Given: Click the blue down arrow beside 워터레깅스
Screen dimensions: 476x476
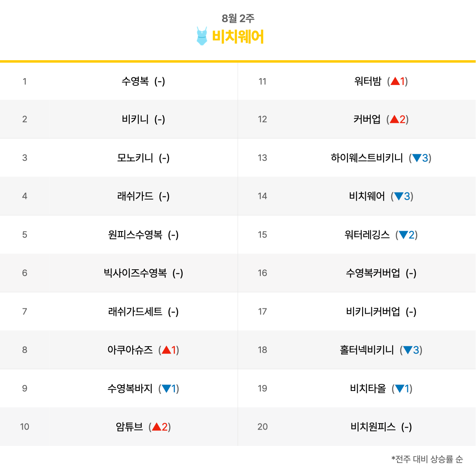Looking at the screenshot, I should [403, 235].
